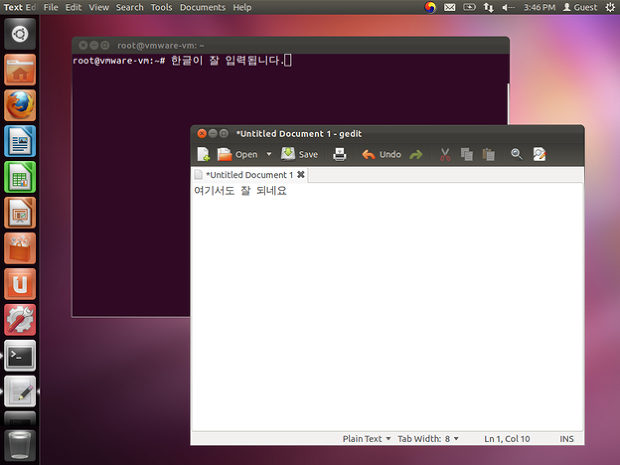
Task: Check the battery indicator in top panel
Action: pos(469,7)
